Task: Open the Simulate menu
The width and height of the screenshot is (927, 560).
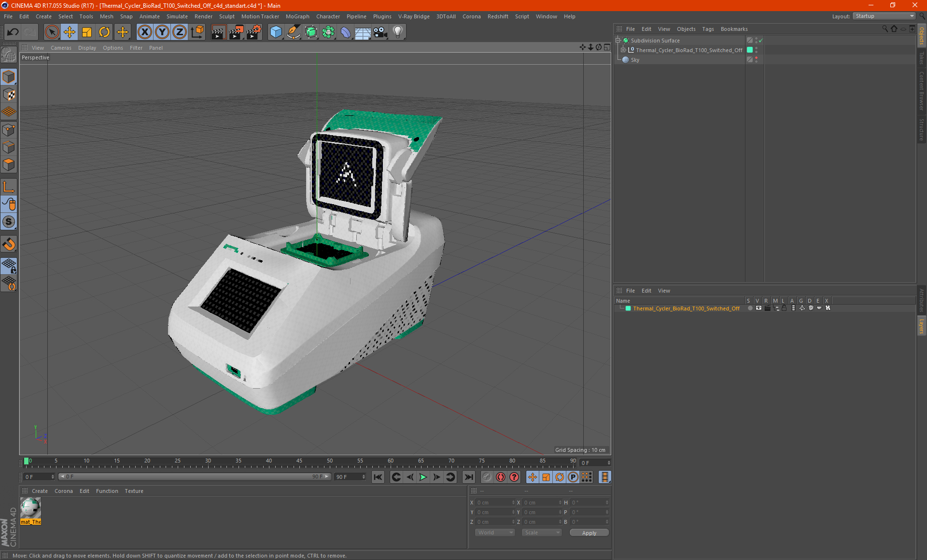Action: [x=177, y=16]
